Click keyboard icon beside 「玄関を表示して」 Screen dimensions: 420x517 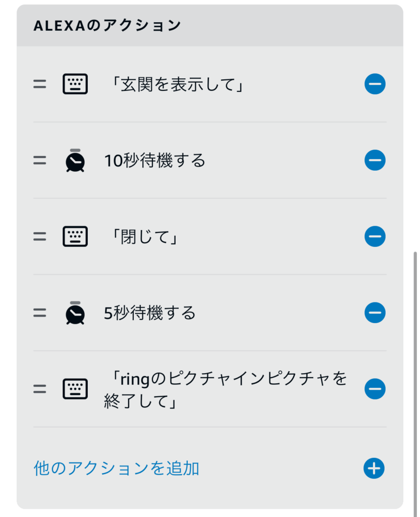[x=75, y=84]
